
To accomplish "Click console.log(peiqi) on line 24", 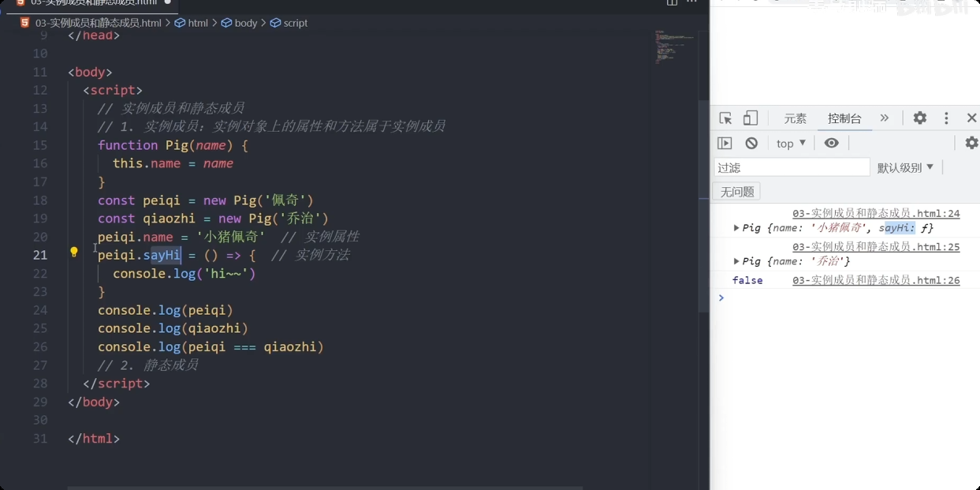I will click(166, 310).
